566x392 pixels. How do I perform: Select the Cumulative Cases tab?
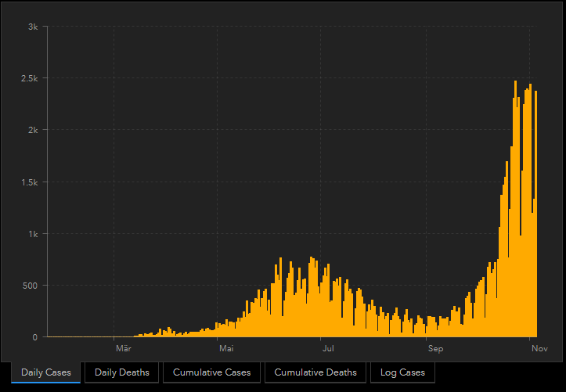point(212,372)
